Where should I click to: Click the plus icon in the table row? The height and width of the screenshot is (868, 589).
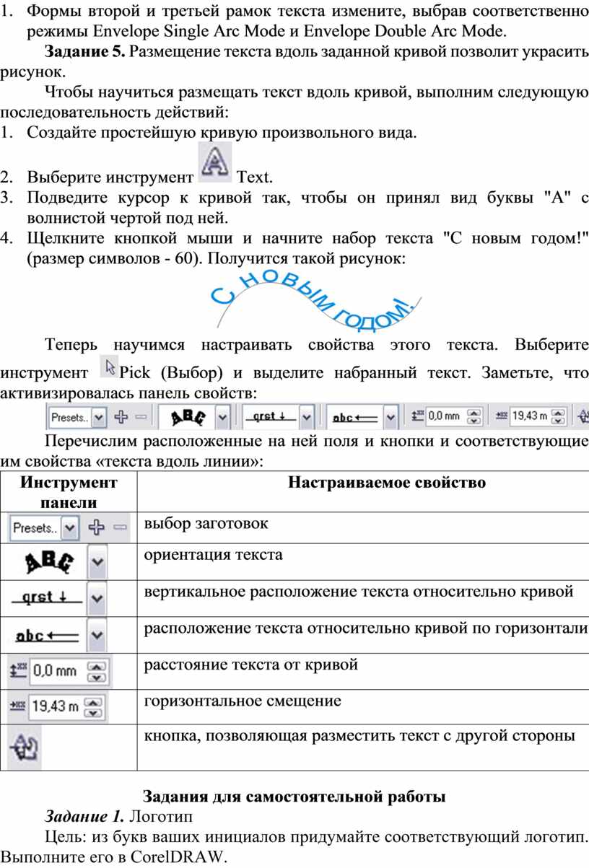tap(95, 529)
